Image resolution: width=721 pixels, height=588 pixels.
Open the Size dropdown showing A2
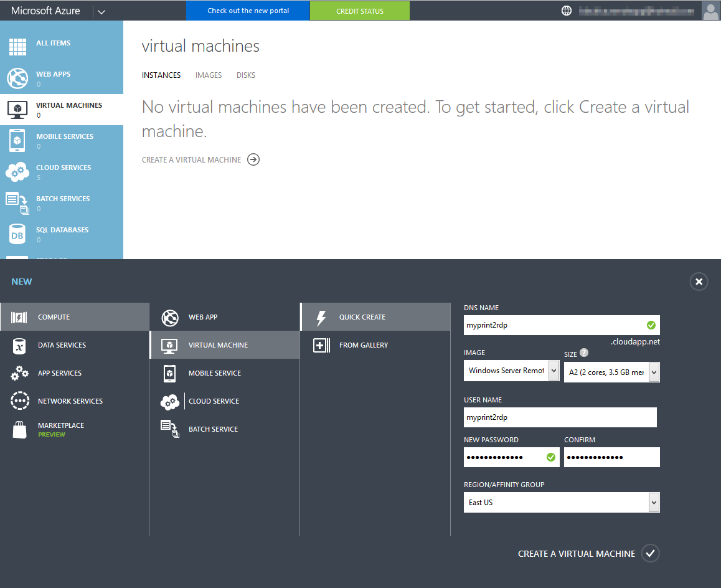click(612, 372)
